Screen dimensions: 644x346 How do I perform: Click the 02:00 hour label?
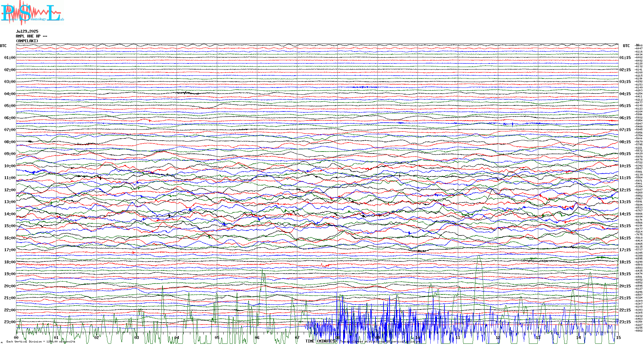click(x=10, y=70)
